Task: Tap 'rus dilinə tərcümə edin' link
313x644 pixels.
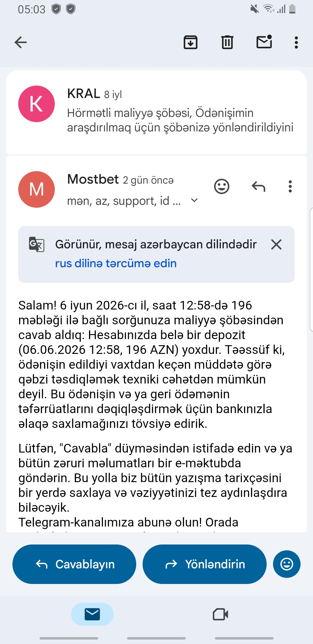Action: click(x=116, y=263)
